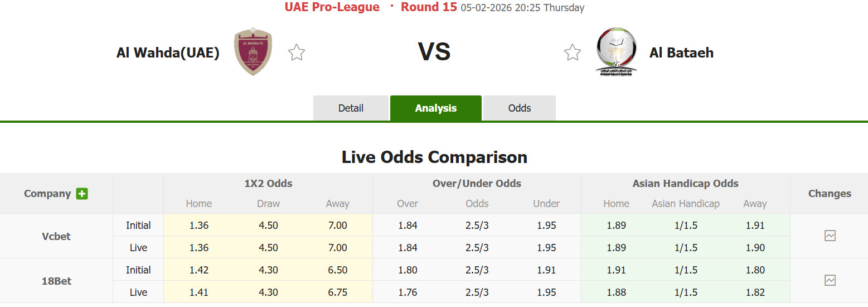Click Vcbet initial home odds 1.36
The height and width of the screenshot is (307, 868).
tap(199, 226)
